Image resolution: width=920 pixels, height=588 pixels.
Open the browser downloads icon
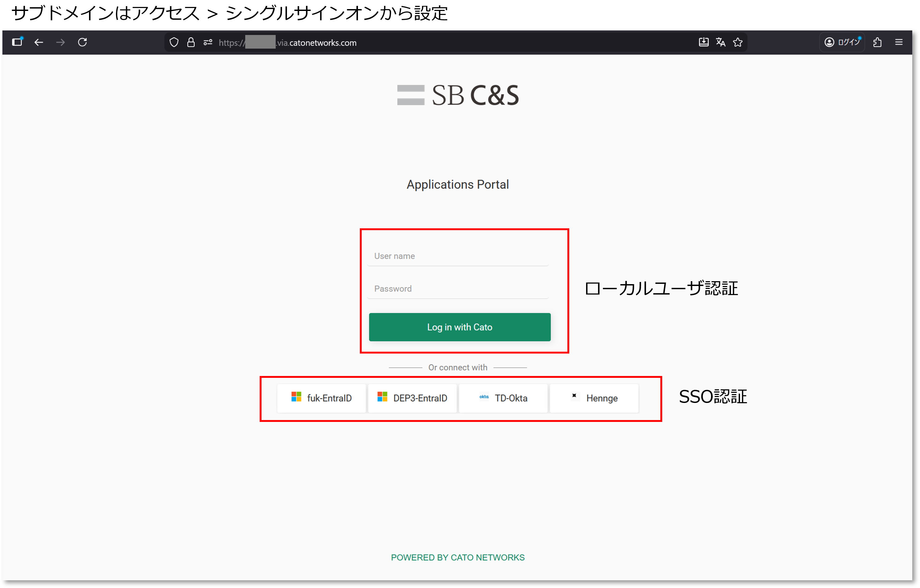[x=703, y=42]
